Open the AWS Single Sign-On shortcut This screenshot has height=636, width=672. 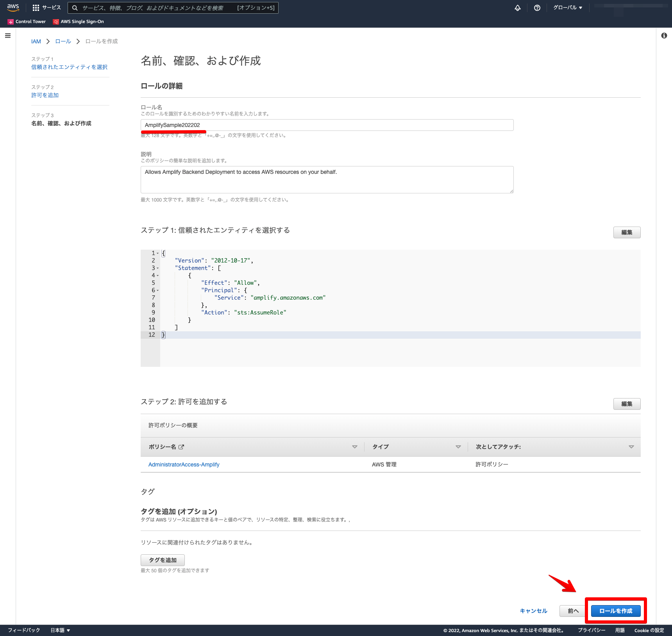pos(79,21)
